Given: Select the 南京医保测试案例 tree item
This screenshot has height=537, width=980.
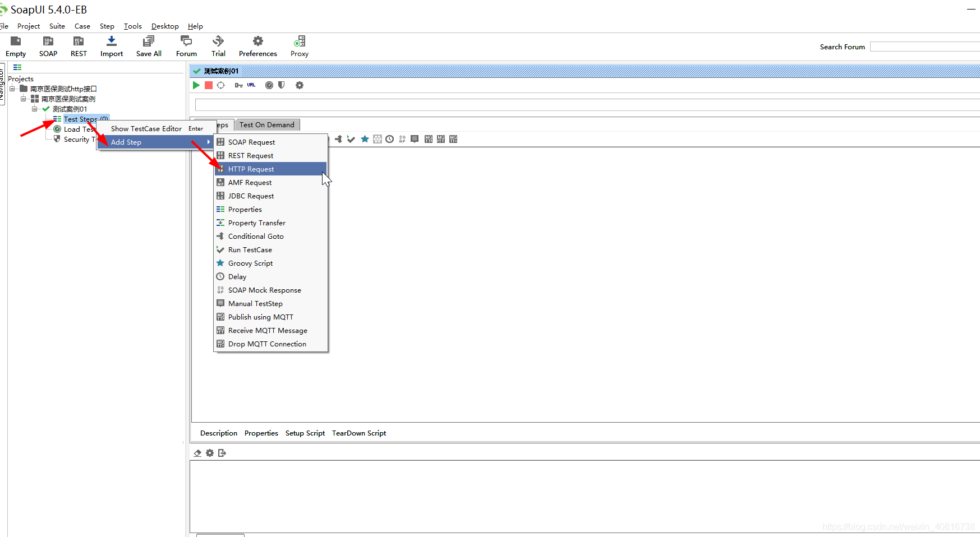Looking at the screenshot, I should [68, 99].
